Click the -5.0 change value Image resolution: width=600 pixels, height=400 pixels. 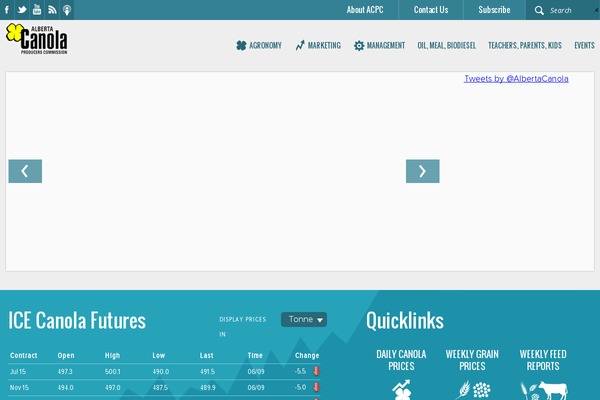point(300,387)
